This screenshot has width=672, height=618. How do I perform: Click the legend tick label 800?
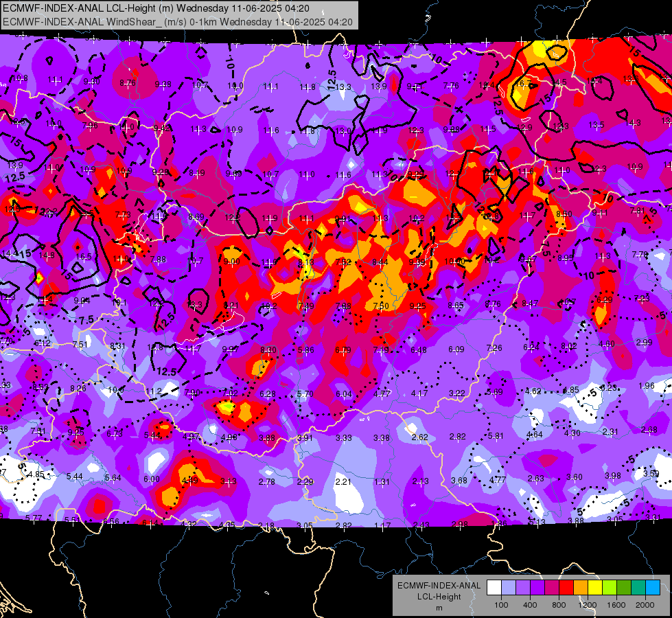[559, 605]
